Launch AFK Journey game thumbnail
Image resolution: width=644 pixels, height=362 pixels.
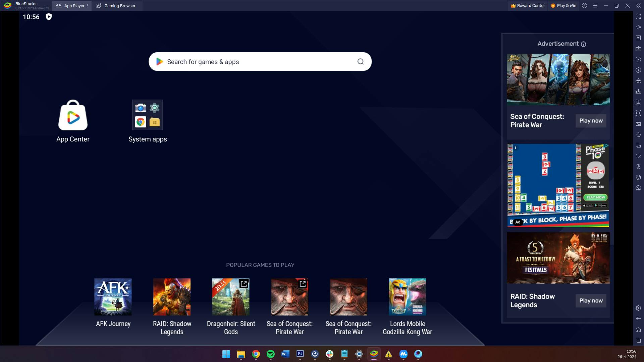click(113, 297)
